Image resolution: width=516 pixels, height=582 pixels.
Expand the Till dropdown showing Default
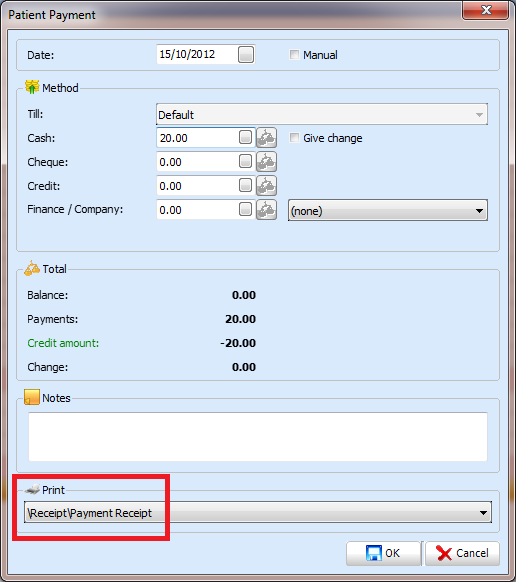click(322, 114)
